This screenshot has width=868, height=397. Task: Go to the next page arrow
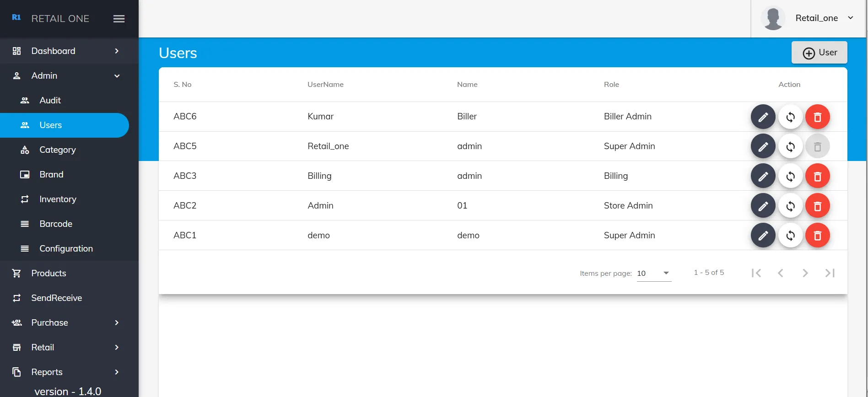click(x=805, y=273)
